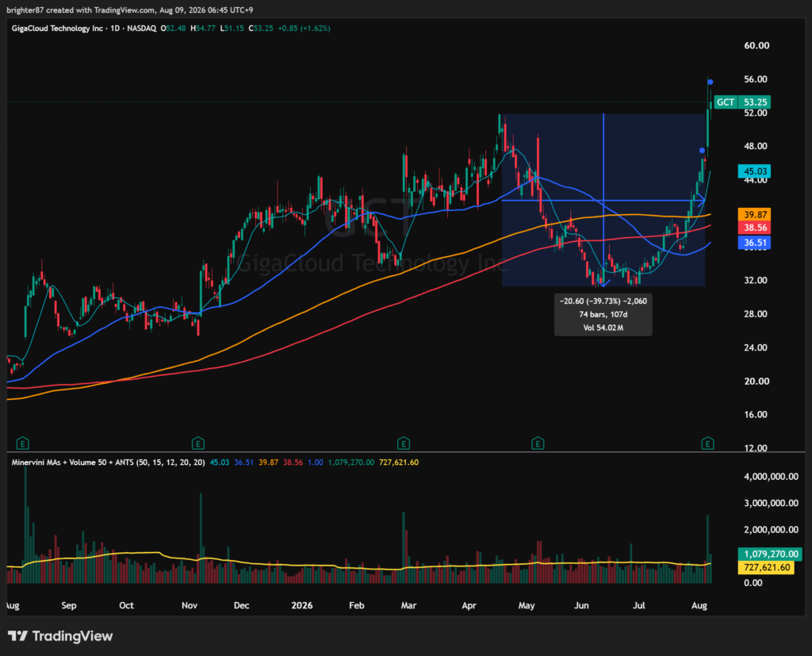Image resolution: width=812 pixels, height=656 pixels.
Task: Select the 53.25 last price label on axis
Action: [755, 102]
